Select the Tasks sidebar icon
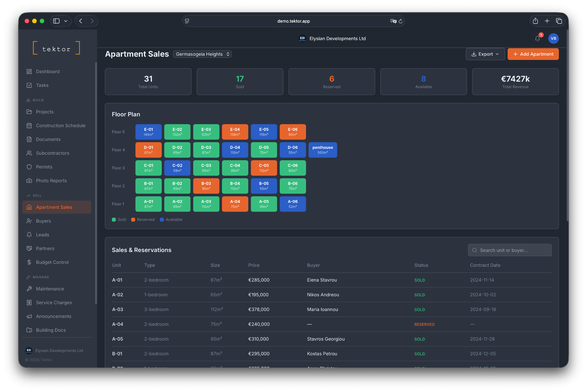Image resolution: width=587 pixels, height=392 pixels. click(x=29, y=85)
